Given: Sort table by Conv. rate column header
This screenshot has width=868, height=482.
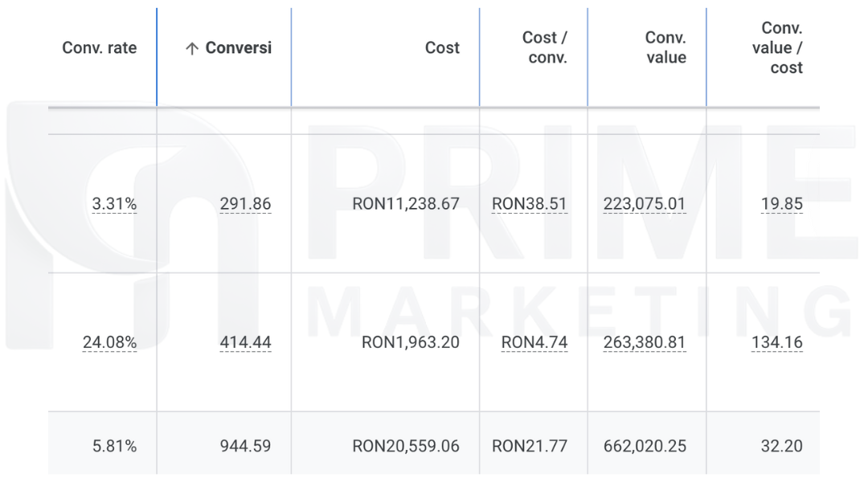Looking at the screenshot, I should [x=99, y=48].
